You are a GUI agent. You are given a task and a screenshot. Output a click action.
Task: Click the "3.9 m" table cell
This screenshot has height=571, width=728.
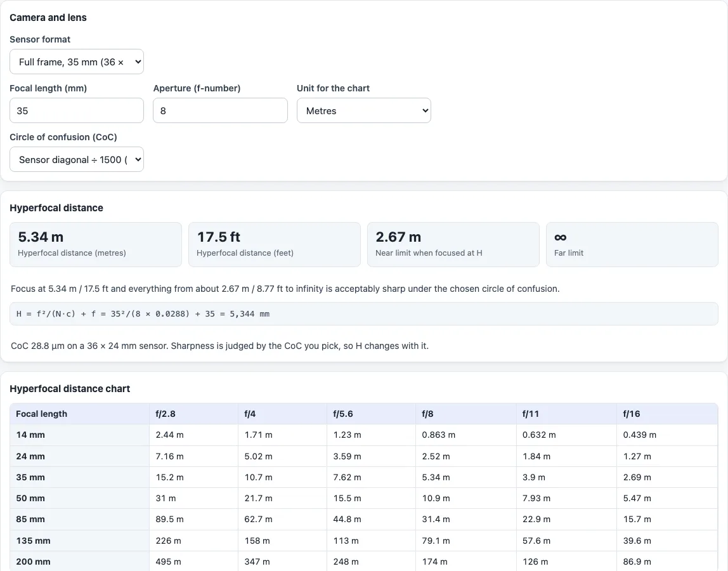(566, 477)
